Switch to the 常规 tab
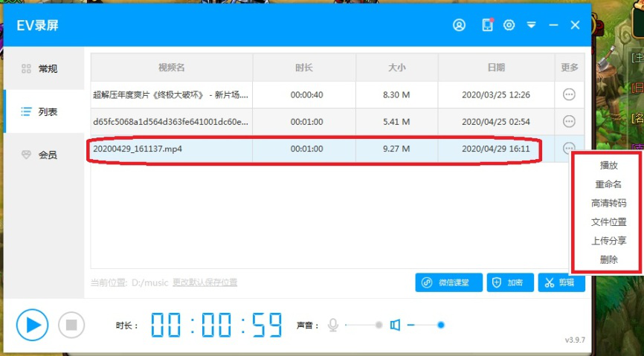Screen dimensions: 644x356 (x=44, y=68)
